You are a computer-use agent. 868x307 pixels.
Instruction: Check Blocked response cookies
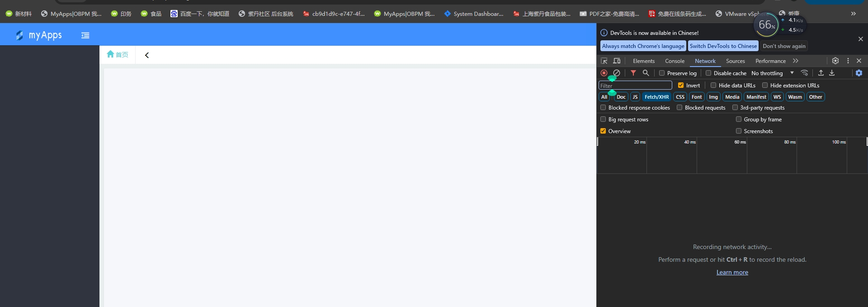[x=603, y=107]
